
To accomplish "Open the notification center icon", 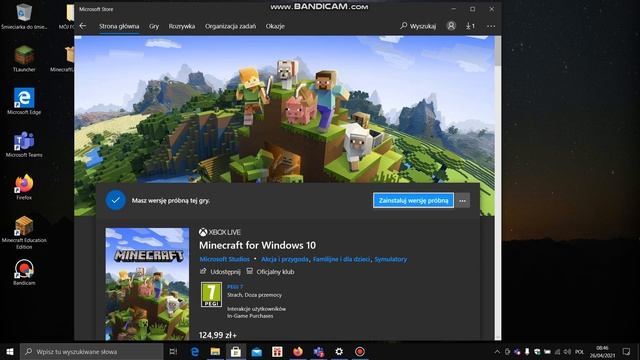I will click(627, 351).
